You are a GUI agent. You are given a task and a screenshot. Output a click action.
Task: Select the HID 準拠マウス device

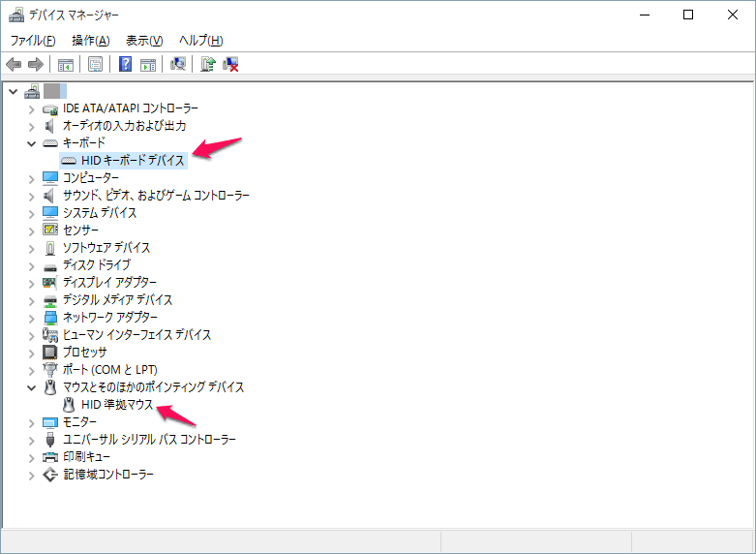[x=116, y=404]
